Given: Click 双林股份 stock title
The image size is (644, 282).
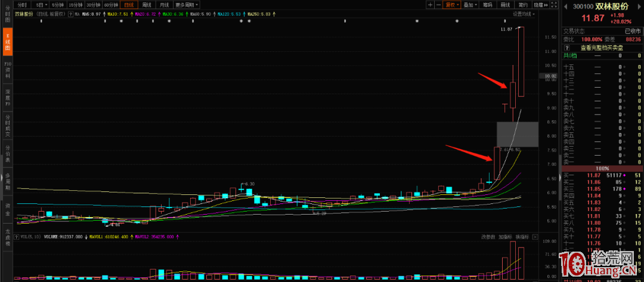Looking at the screenshot, I should [612, 7].
